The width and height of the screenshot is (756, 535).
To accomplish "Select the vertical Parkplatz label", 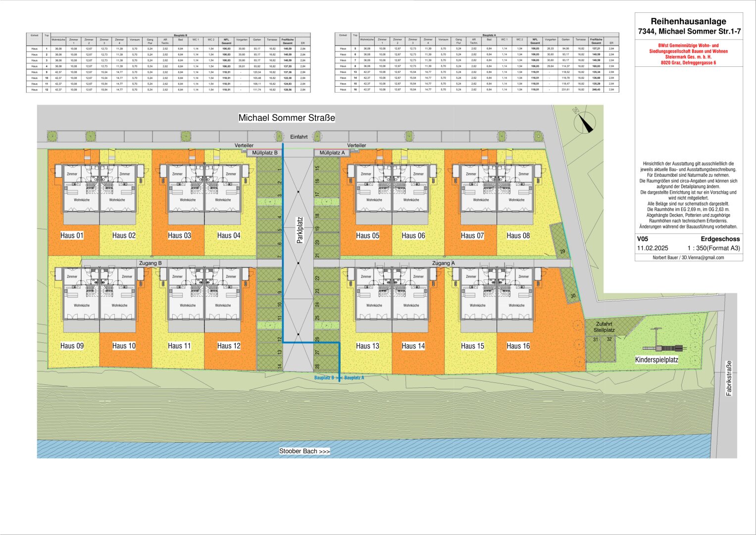I will click(x=299, y=230).
